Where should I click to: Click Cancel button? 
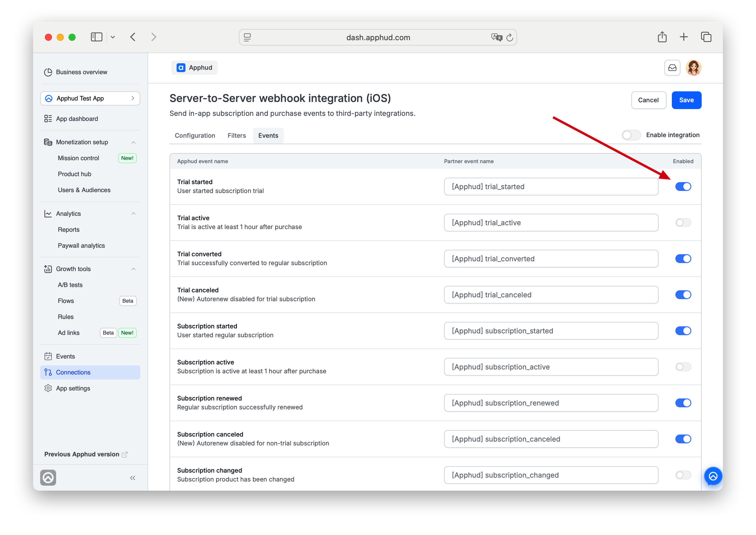click(x=648, y=100)
